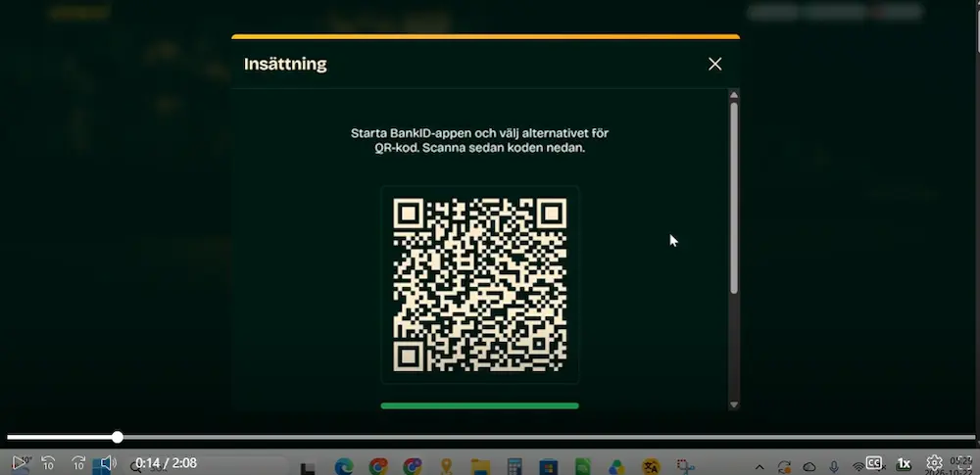Toggle closed captions with the CC button

[874, 463]
